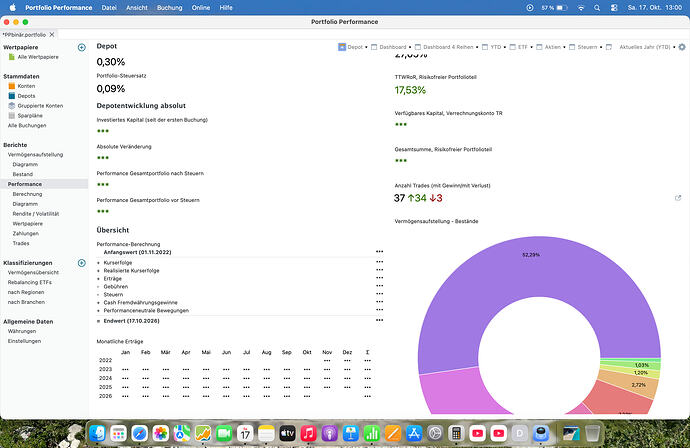This screenshot has height=448, width=690.
Task: Open Finder from the dock
Action: tap(97, 433)
